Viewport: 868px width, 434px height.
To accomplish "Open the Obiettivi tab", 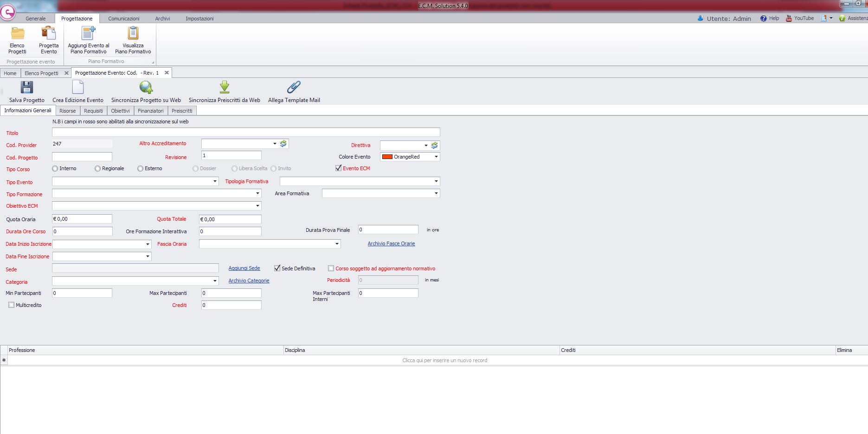I will point(120,111).
